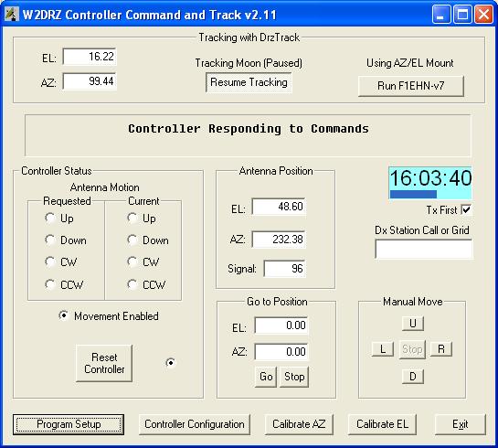Move antenna right with R button

click(441, 349)
